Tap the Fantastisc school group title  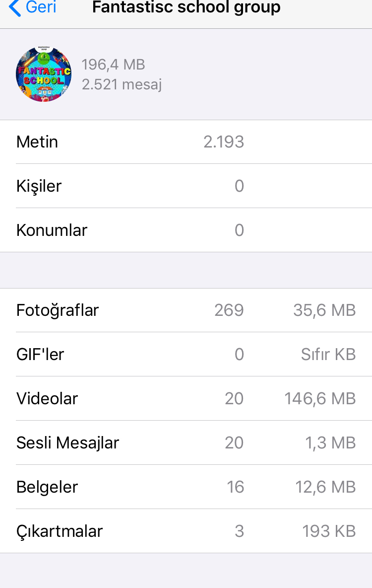[x=186, y=8]
